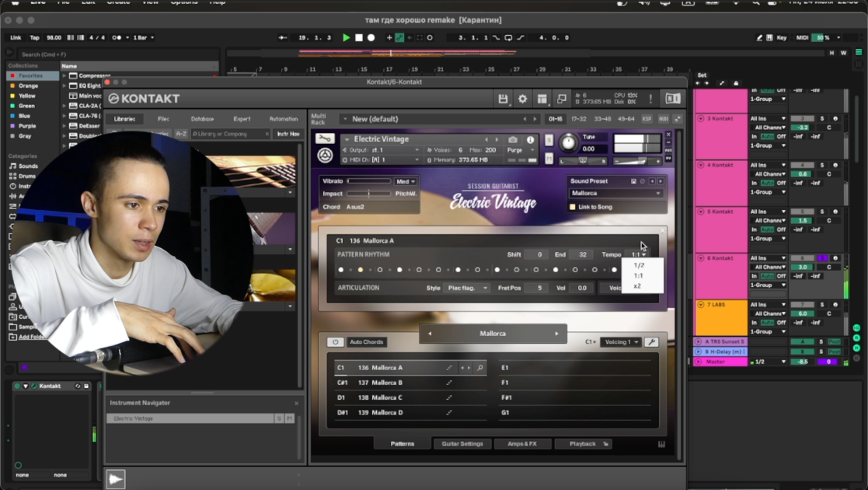Click magnifier icon on Mallorca A row
The image size is (868, 490).
pos(480,367)
